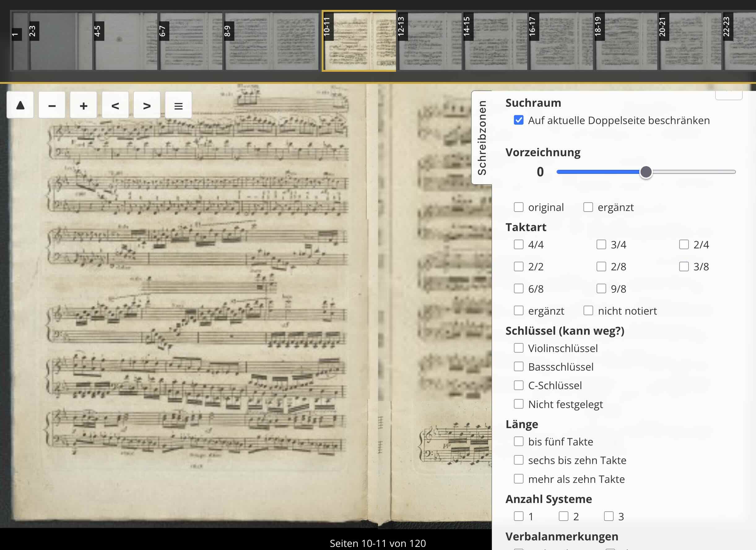Enable ergänzt checkbox under Taktart
The image size is (756, 550).
coord(519,310)
